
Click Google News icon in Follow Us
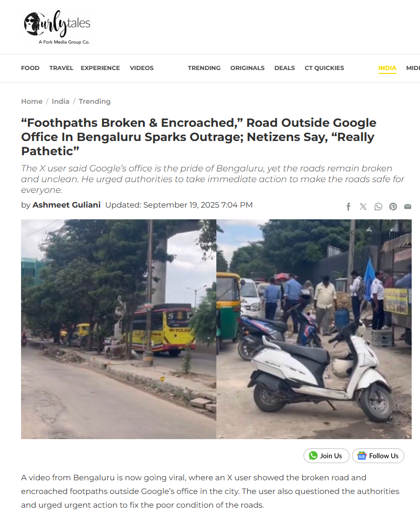pyautogui.click(x=362, y=456)
